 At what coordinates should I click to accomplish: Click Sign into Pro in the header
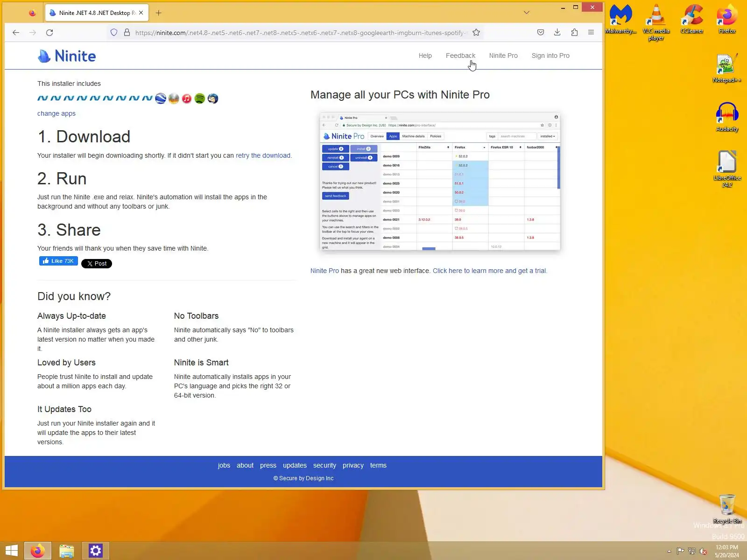pos(550,56)
